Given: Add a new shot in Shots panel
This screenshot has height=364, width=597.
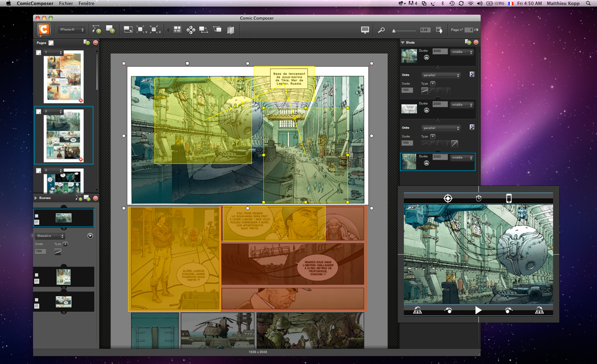Looking at the screenshot, I should [468, 42].
